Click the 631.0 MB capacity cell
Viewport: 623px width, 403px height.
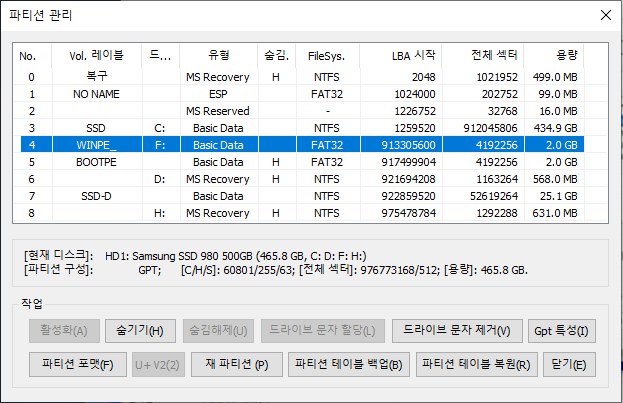coord(555,213)
